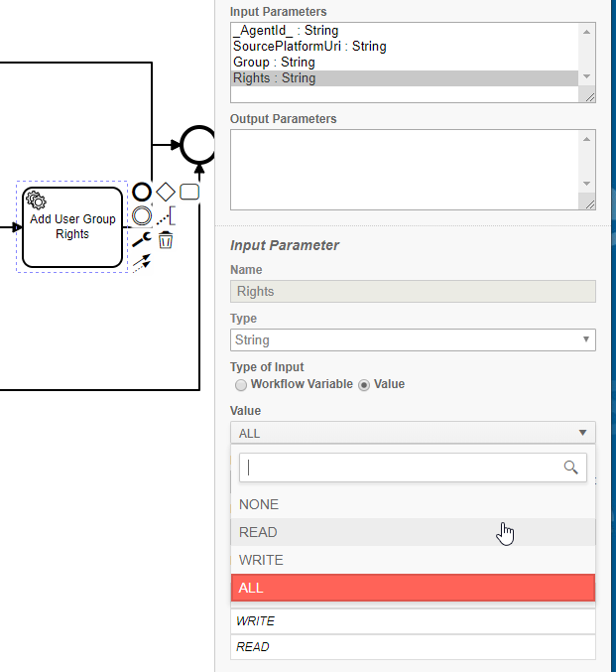This screenshot has width=616, height=672.
Task: Click the wrench icon to change type
Action: click(142, 239)
